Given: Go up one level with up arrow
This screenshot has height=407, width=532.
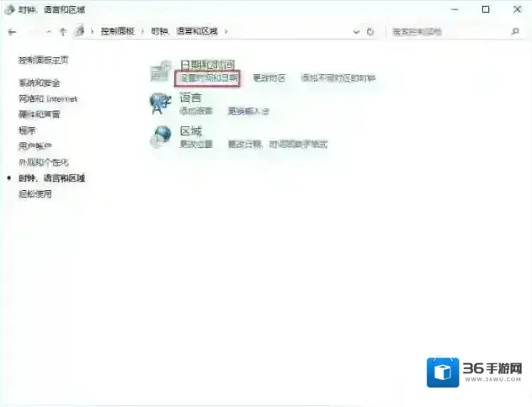Looking at the screenshot, I should tap(62, 32).
